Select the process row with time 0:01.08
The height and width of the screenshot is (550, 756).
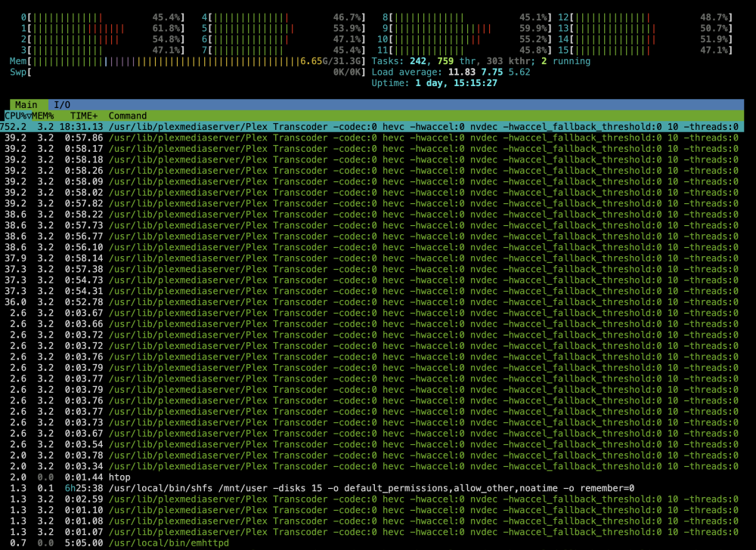click(372, 521)
